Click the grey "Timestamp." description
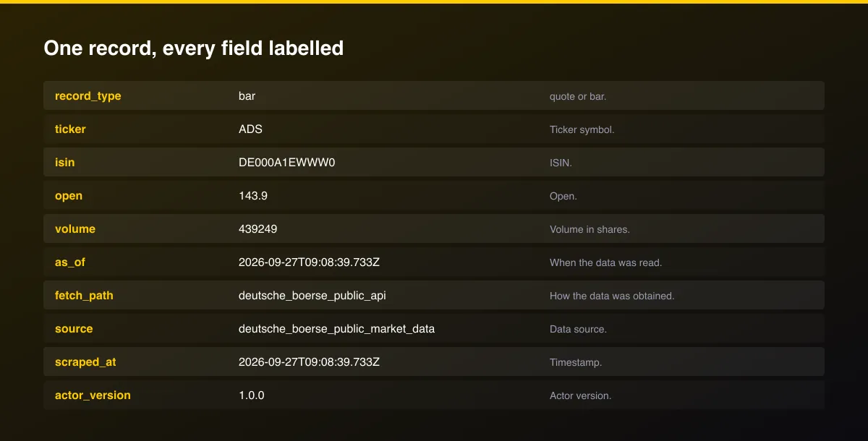The width and height of the screenshot is (868, 441). [576, 362]
